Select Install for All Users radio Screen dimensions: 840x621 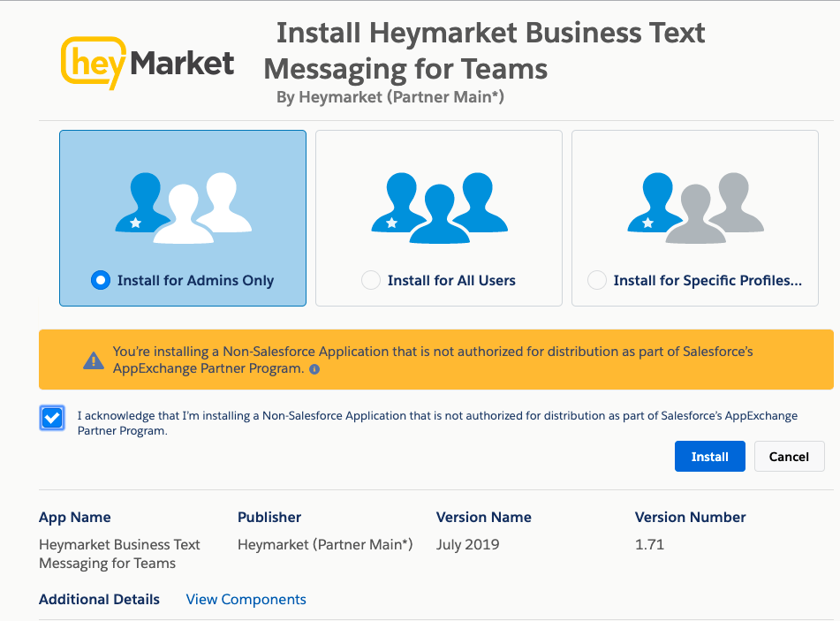point(371,280)
